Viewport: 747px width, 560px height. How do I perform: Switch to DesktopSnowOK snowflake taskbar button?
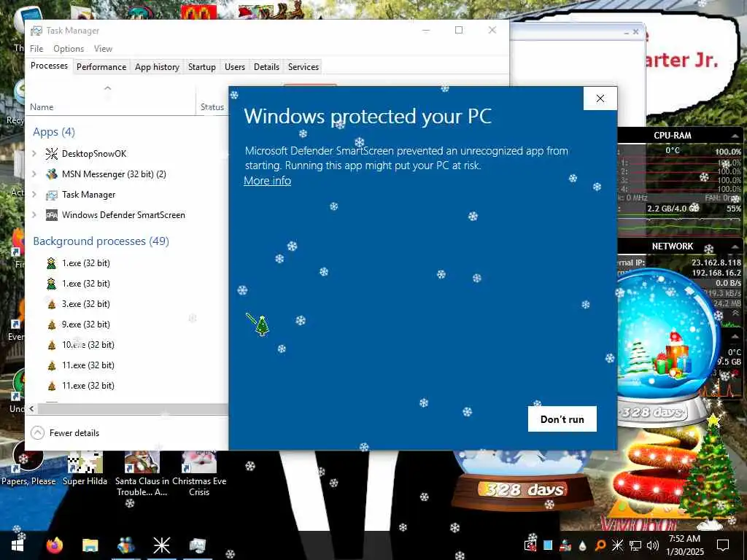[x=161, y=545]
